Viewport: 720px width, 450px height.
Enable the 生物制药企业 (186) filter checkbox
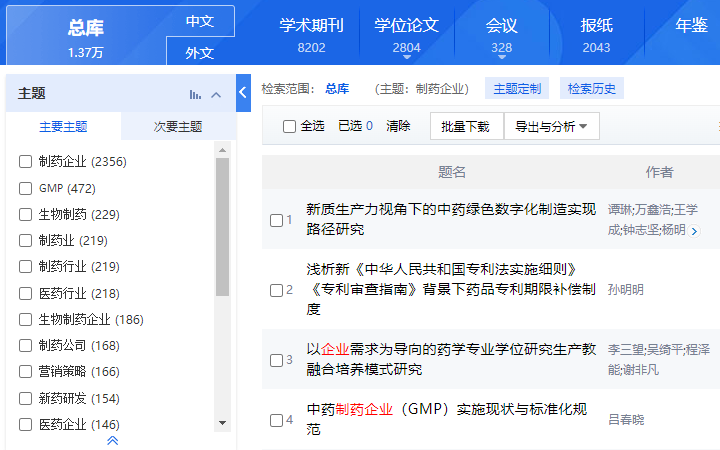(25, 320)
